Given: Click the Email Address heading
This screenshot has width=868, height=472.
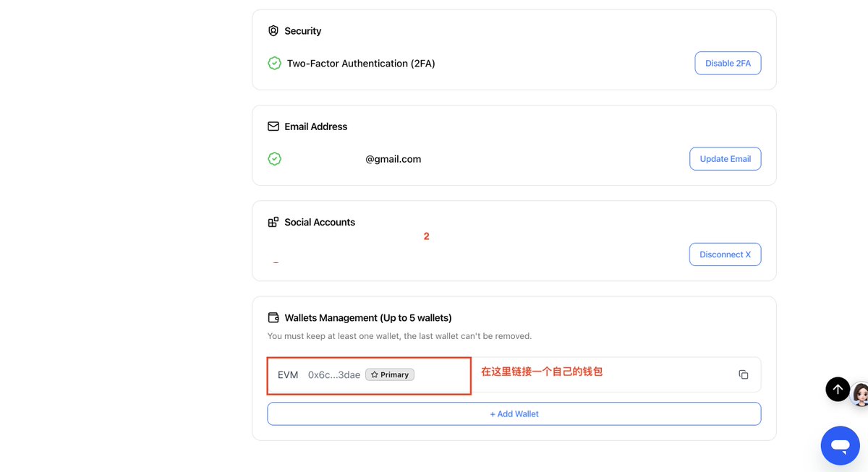Looking at the screenshot, I should click(x=316, y=126).
